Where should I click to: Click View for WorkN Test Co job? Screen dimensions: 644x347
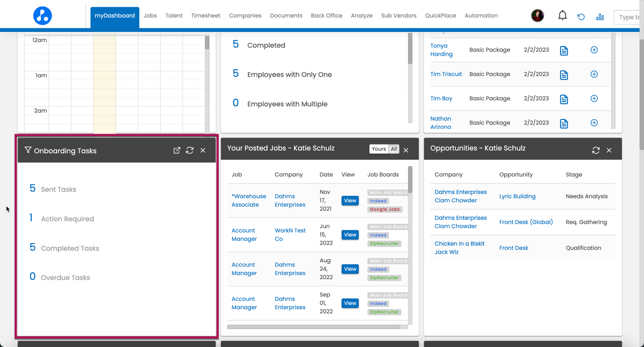click(350, 235)
